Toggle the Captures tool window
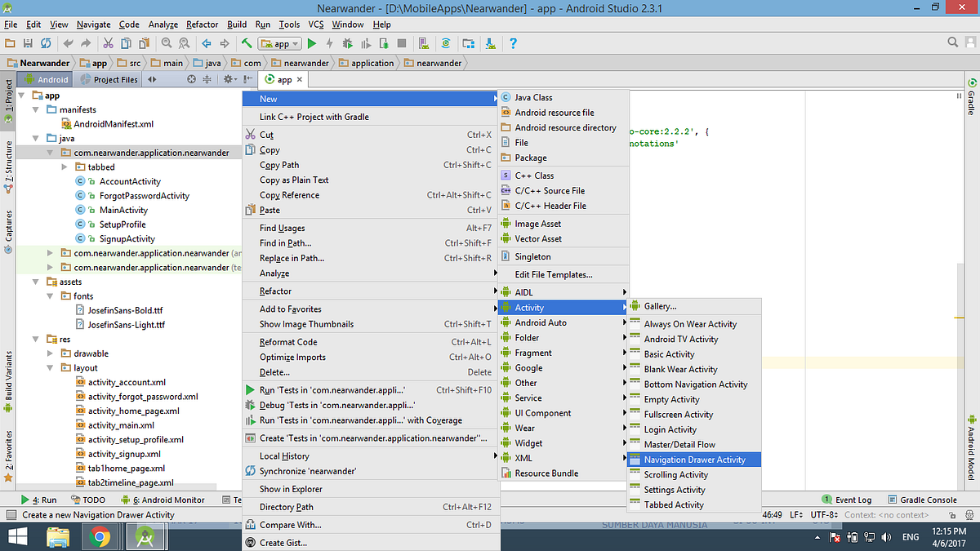Image resolution: width=980 pixels, height=551 pixels. point(8,231)
